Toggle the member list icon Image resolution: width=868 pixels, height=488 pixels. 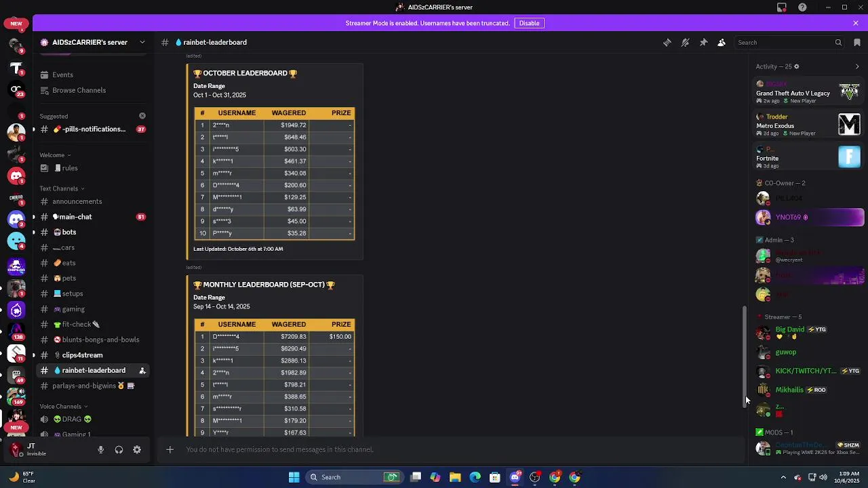722,42
